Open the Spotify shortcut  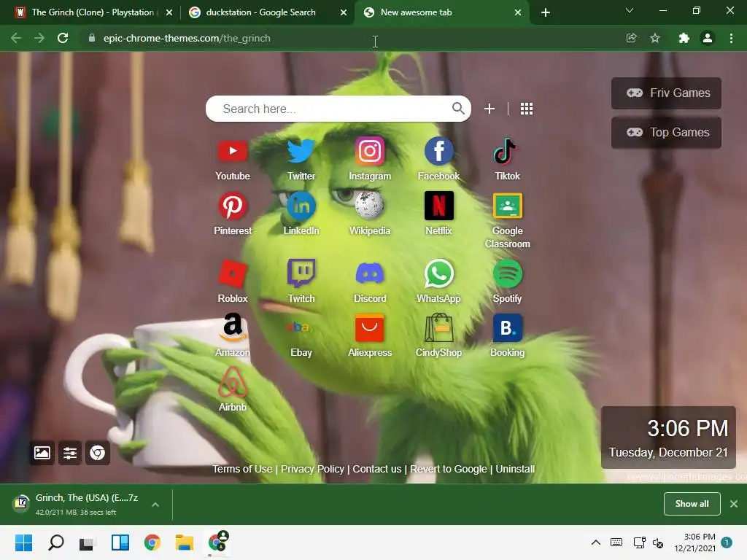(508, 273)
